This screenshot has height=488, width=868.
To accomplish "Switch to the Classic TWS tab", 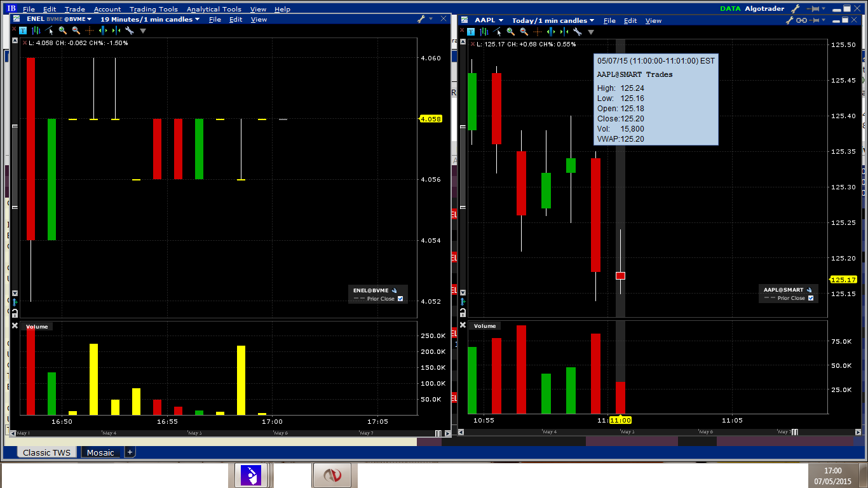I will (47, 452).
